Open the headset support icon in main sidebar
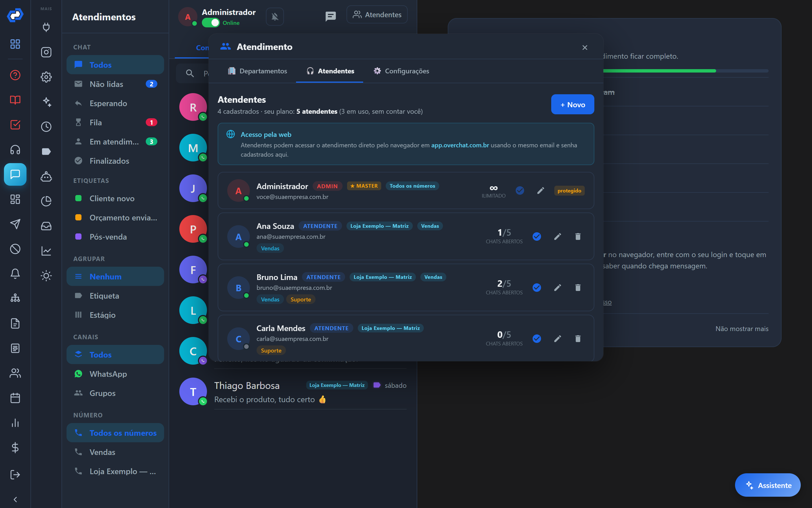 click(x=15, y=150)
